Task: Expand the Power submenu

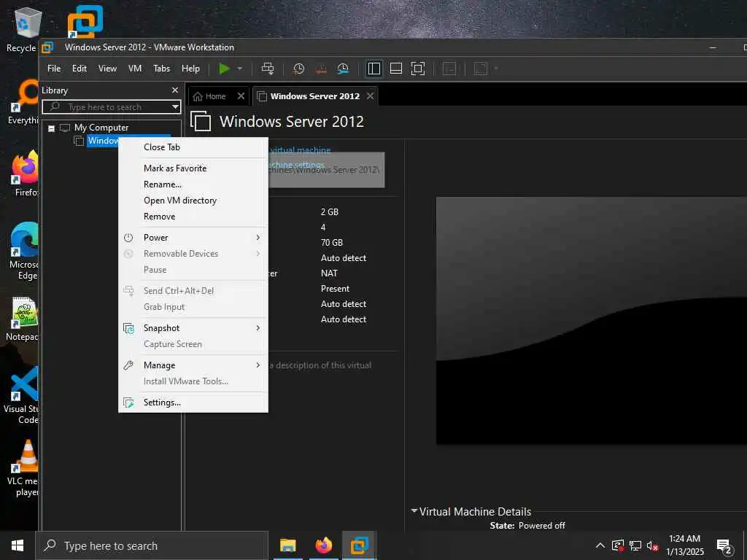Action: [193, 238]
